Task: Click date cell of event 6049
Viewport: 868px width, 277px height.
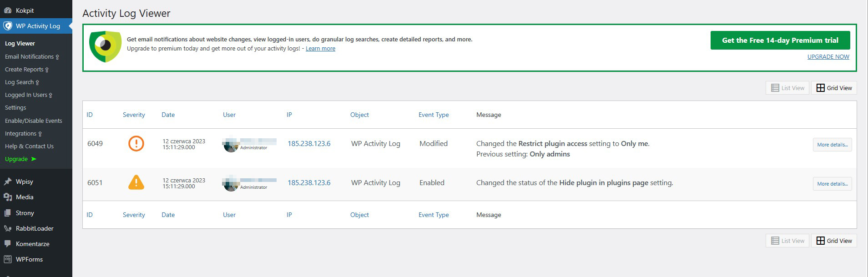Action: point(184,144)
